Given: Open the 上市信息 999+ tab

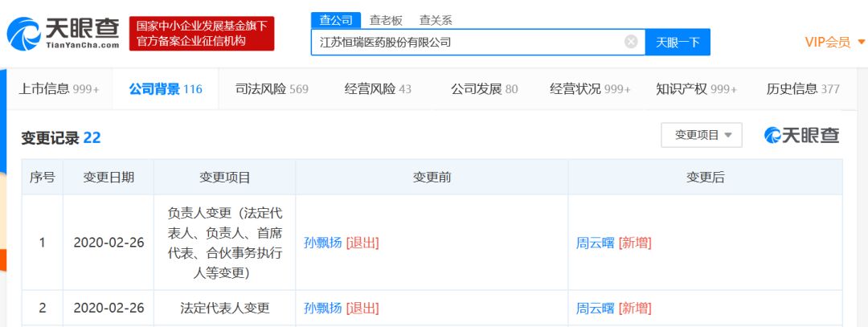Looking at the screenshot, I should 59,88.
